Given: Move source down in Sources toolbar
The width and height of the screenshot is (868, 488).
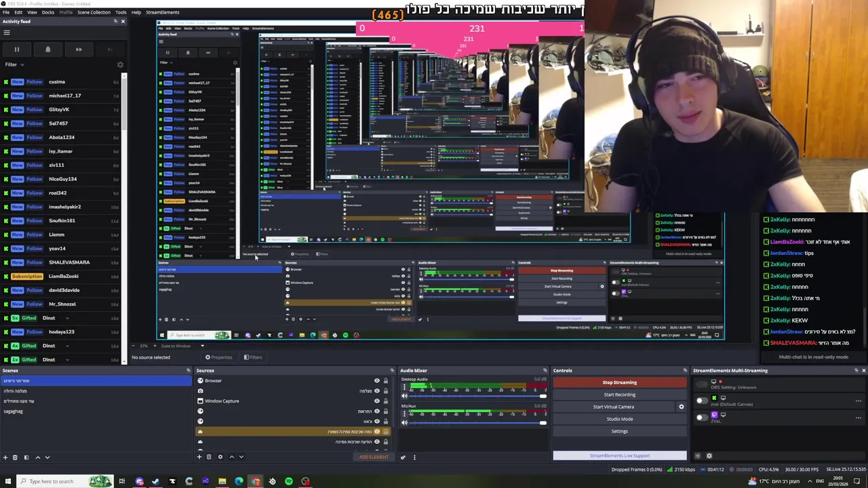Looking at the screenshot, I should pos(241,457).
